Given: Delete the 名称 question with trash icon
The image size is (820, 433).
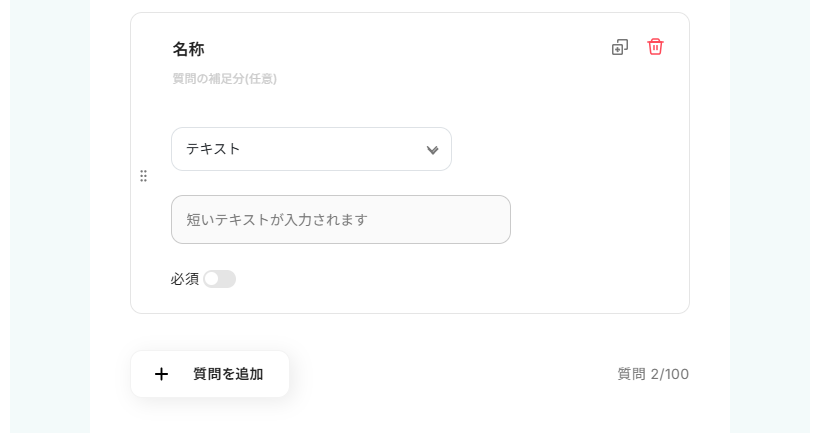Looking at the screenshot, I should click(x=655, y=47).
